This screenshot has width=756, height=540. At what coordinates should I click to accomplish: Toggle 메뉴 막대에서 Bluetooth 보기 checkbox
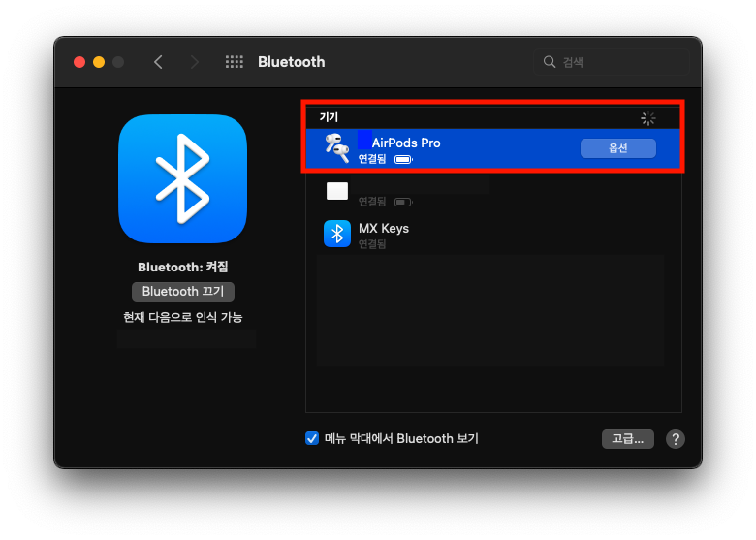312,438
